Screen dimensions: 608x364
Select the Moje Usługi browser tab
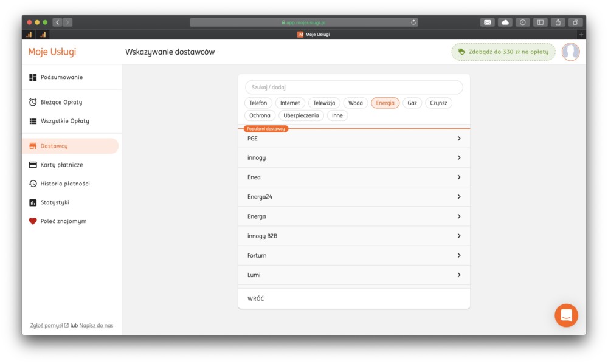click(313, 35)
